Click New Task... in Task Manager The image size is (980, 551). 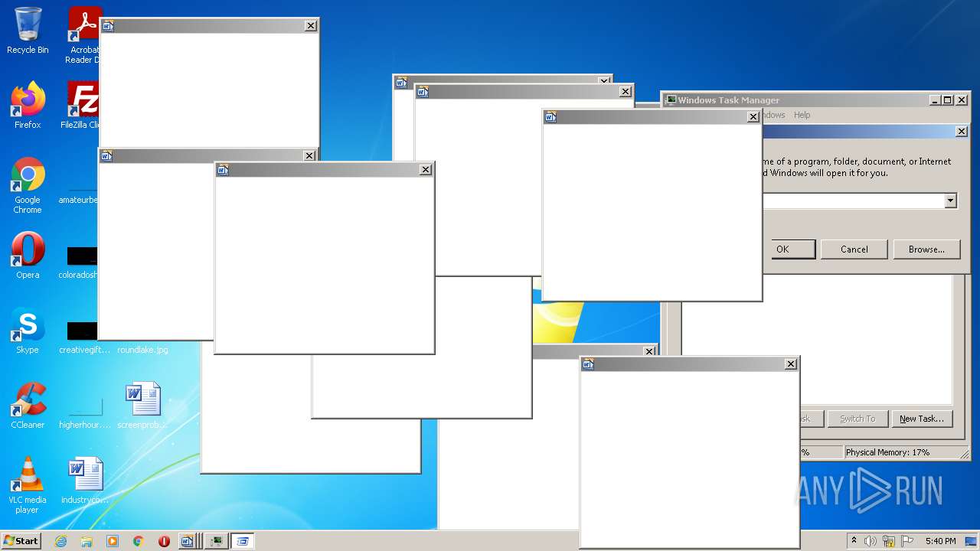pos(922,419)
